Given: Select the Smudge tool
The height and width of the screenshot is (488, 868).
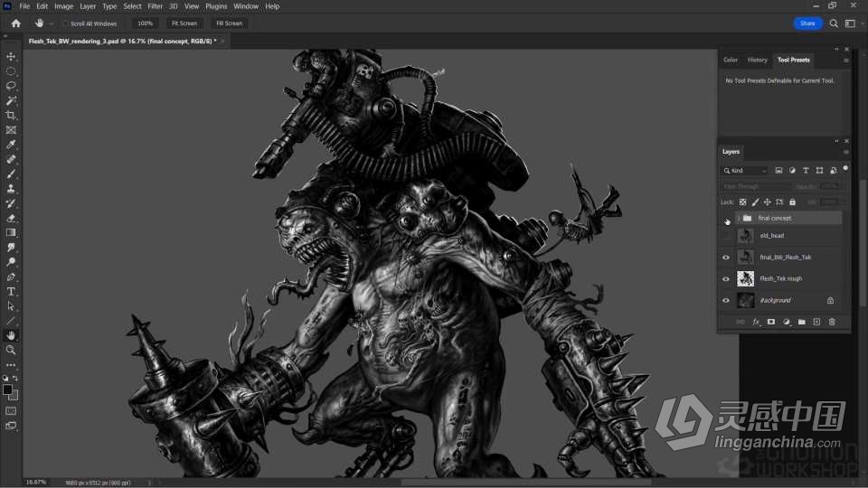Looking at the screenshot, I should tap(11, 248).
